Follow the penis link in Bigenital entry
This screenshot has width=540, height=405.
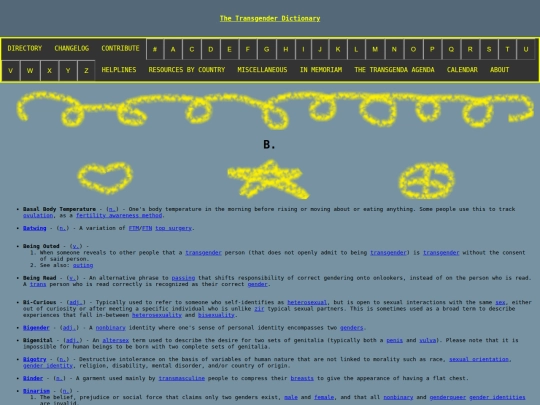point(394,341)
